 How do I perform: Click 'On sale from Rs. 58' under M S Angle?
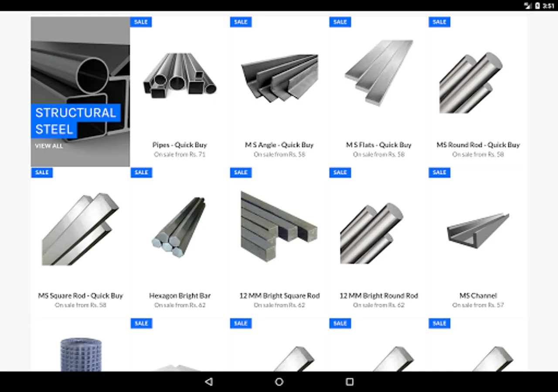pos(279,155)
